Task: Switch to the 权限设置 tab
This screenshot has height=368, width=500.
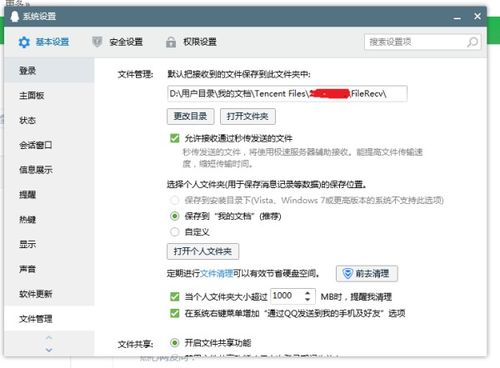Action: (191, 42)
